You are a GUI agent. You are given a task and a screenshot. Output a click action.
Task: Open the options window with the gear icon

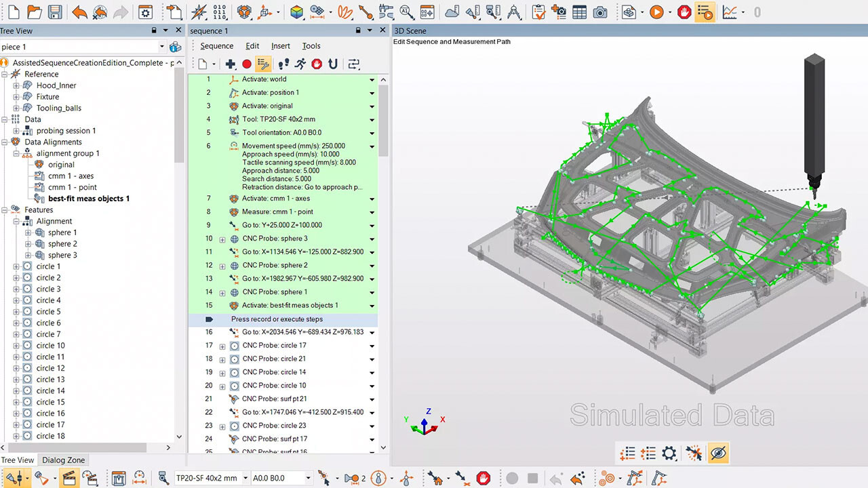pos(144,12)
